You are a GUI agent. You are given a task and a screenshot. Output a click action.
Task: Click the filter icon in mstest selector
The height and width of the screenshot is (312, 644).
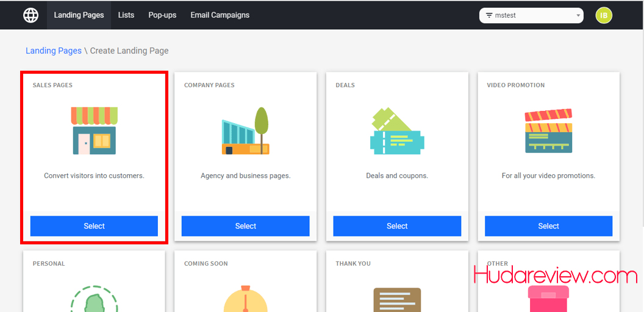coord(489,15)
